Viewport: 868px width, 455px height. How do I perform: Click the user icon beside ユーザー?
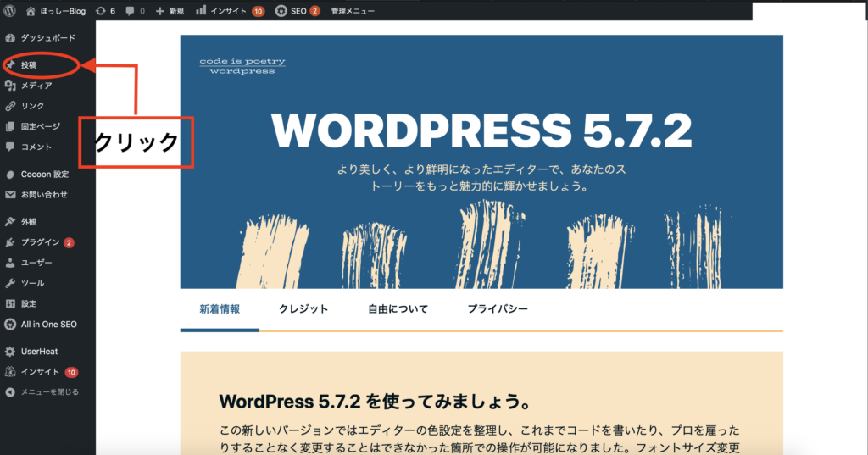pyautogui.click(x=10, y=263)
